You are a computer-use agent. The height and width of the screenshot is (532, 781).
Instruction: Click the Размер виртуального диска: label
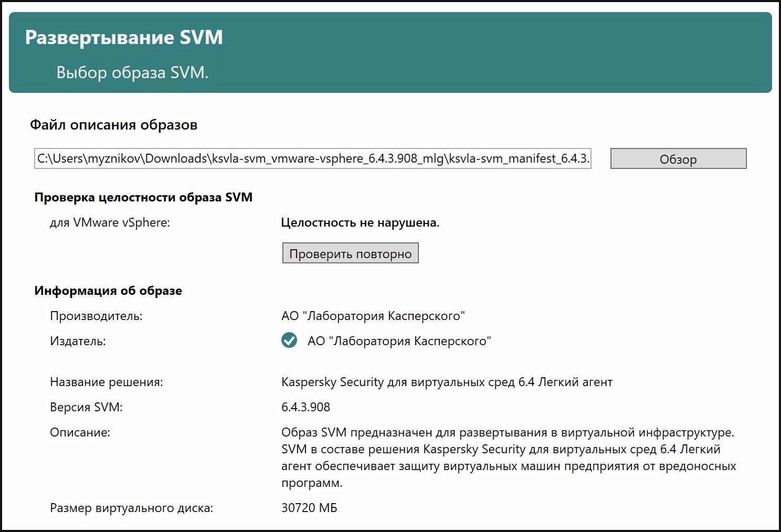point(132,508)
